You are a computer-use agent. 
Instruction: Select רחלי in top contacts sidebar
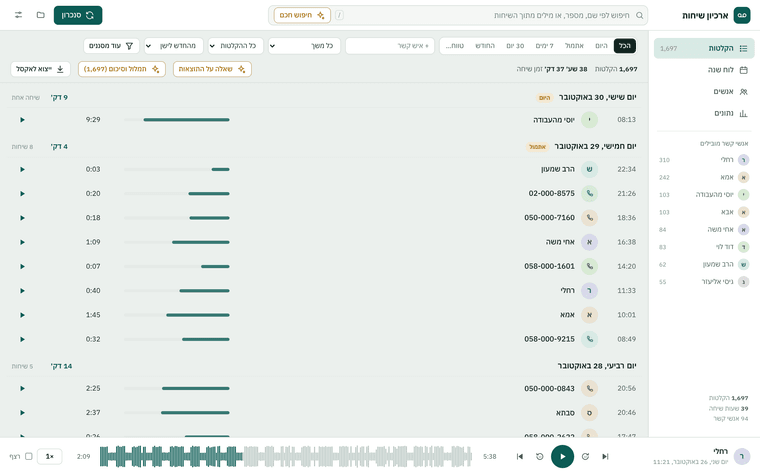[704, 159]
